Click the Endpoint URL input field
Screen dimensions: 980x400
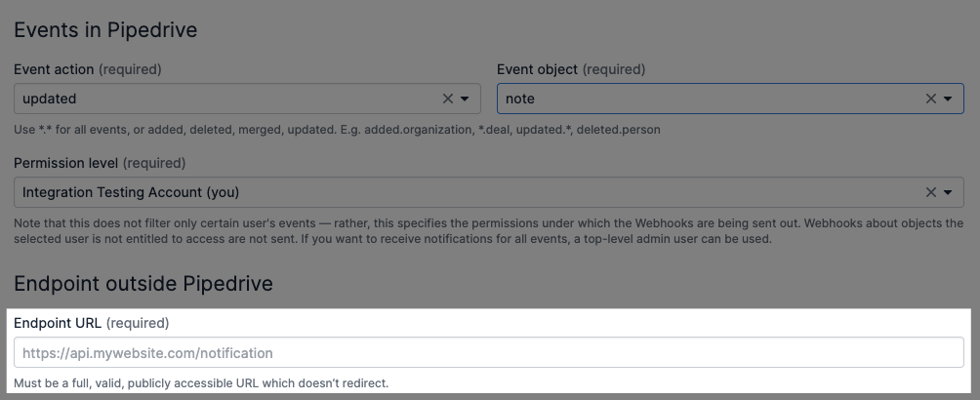pyautogui.click(x=488, y=352)
